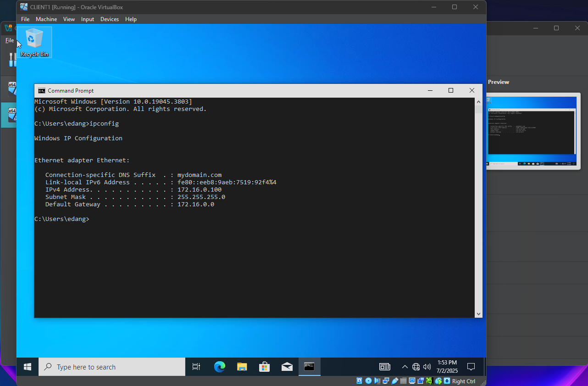Open the View menu
The width and height of the screenshot is (588, 386).
pos(69,19)
